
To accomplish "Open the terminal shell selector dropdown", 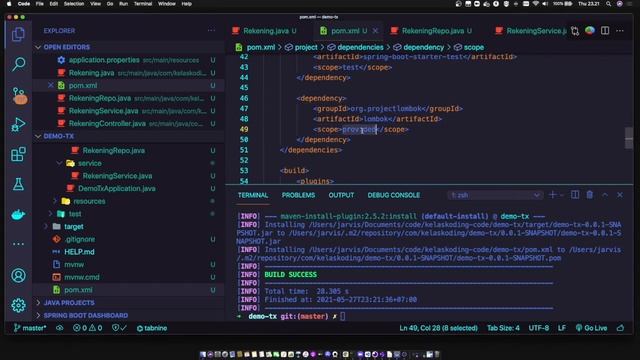I will tap(495, 195).
